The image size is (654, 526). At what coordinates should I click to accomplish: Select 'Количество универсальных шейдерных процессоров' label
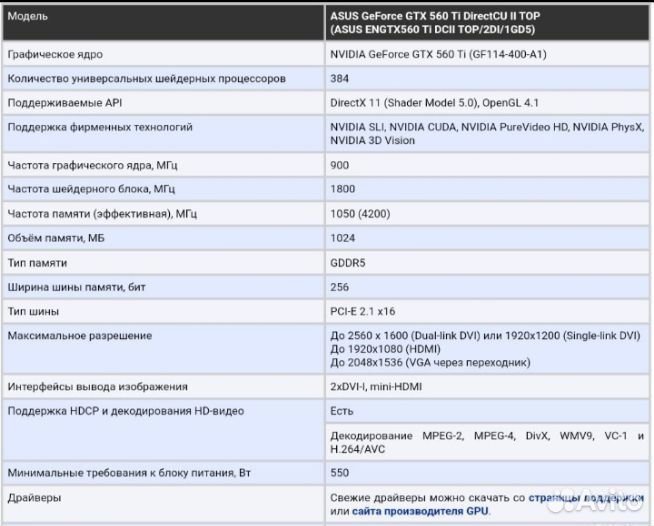(147, 78)
